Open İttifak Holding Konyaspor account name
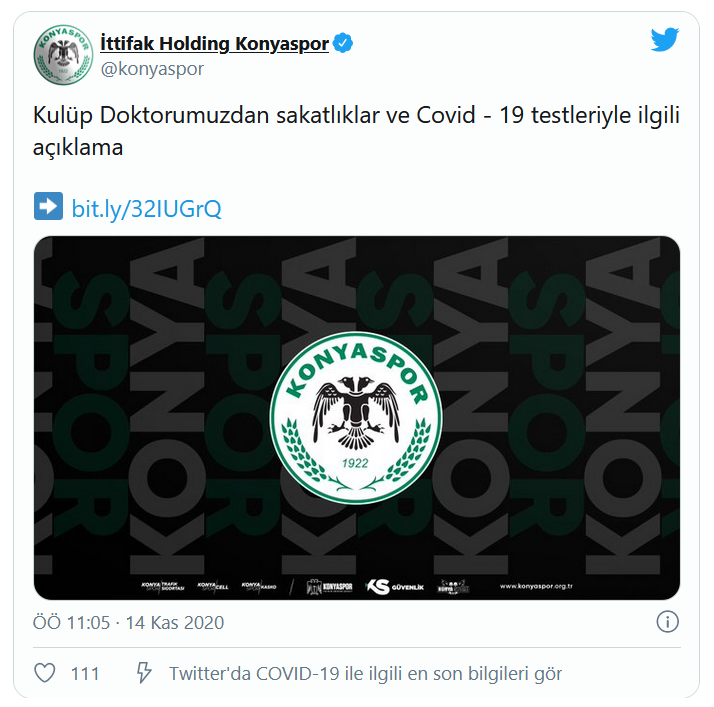714x707 pixels. point(214,44)
